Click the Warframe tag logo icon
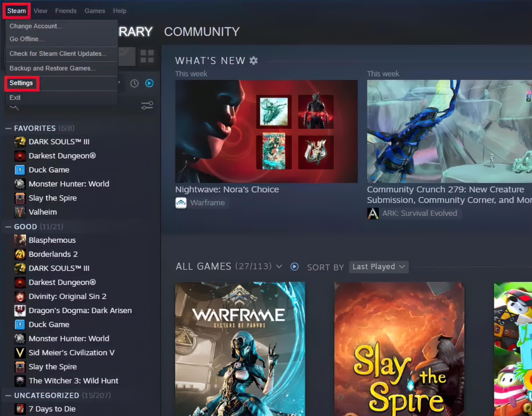Screen dimensions: 532x416 pyautogui.click(x=181, y=203)
